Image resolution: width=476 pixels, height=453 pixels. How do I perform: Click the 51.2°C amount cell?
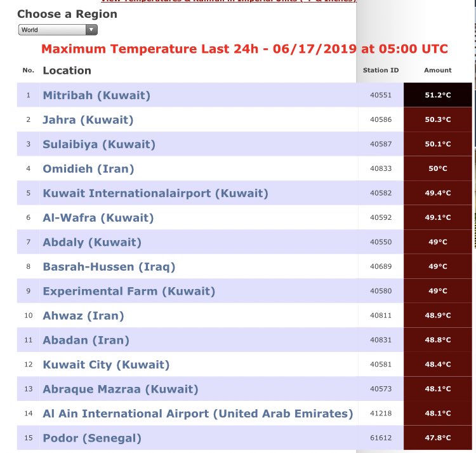[x=438, y=95]
